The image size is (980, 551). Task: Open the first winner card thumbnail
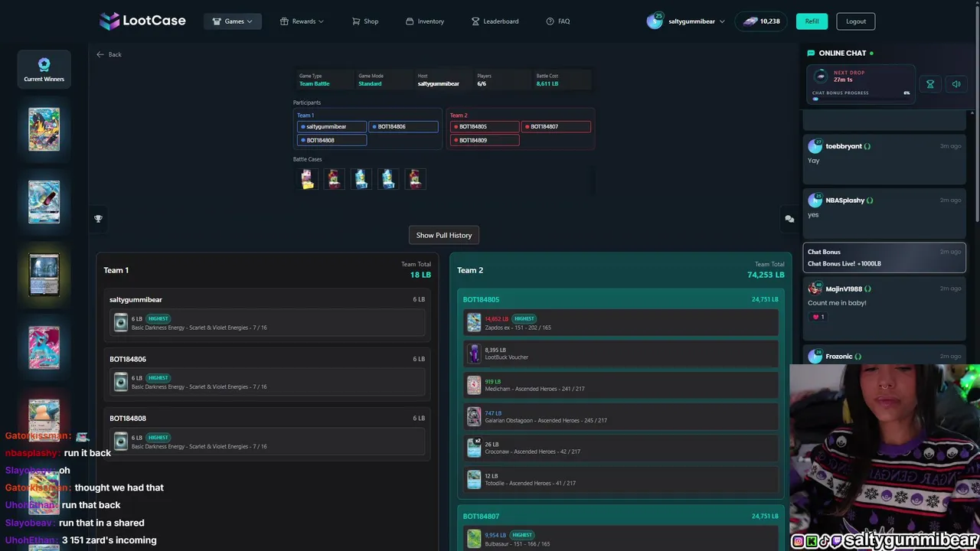click(44, 129)
